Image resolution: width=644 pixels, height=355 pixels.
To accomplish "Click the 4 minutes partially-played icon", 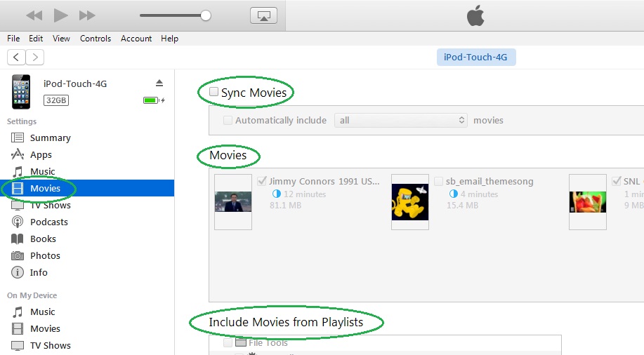I will 454,194.
